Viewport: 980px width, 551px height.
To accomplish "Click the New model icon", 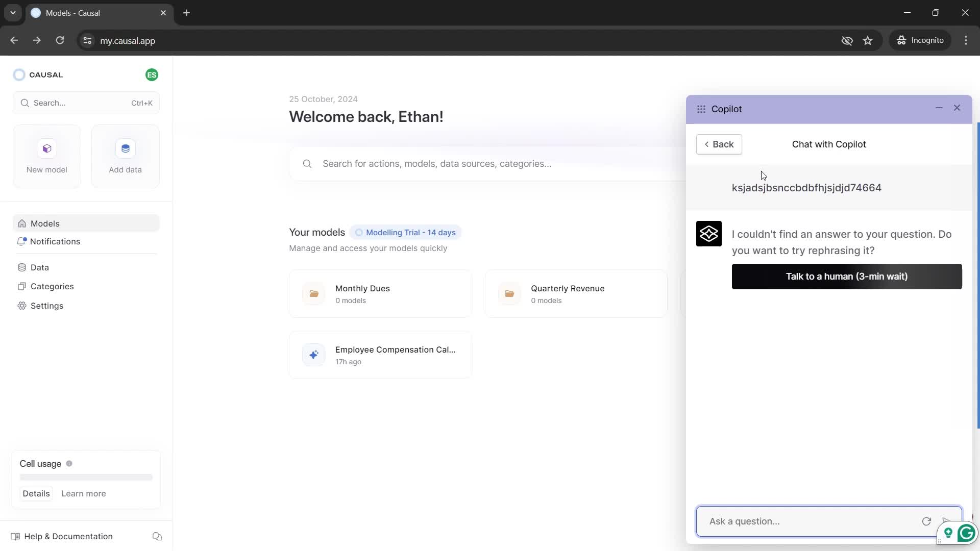I will pos(47,148).
